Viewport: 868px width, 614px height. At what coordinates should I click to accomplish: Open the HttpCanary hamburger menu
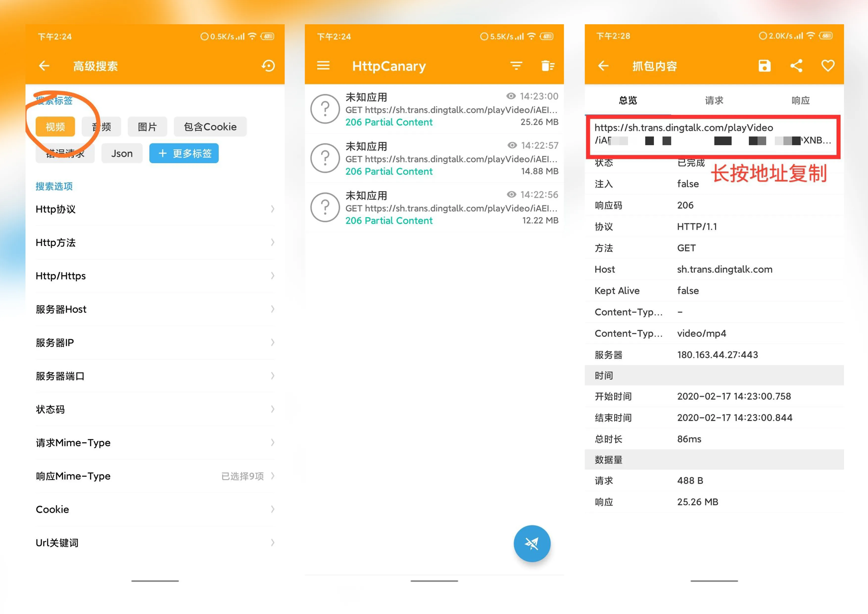323,66
